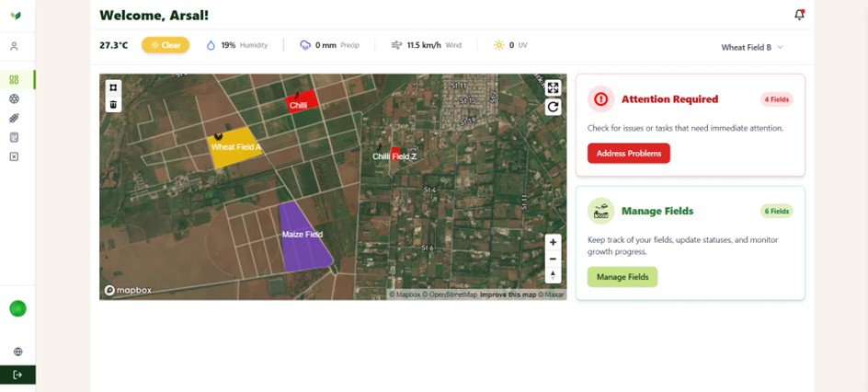Image resolution: width=868 pixels, height=392 pixels.
Task: Click the Manage Fields farm icon
Action: click(x=600, y=211)
